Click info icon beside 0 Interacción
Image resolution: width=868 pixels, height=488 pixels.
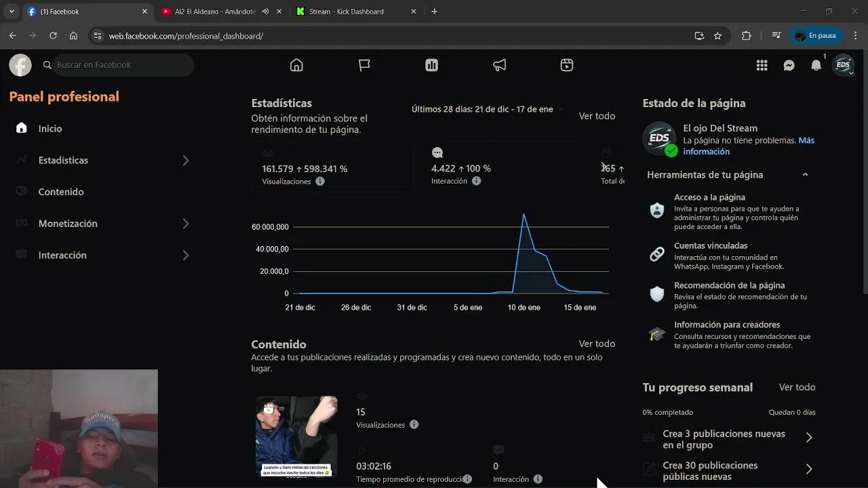click(538, 479)
